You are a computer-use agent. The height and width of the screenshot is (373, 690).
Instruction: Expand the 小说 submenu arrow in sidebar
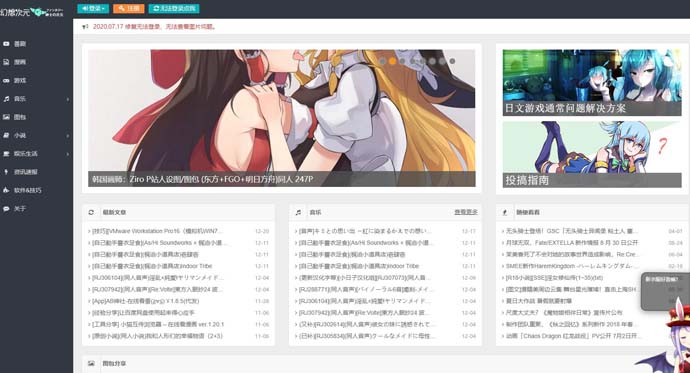pyautogui.click(x=68, y=136)
